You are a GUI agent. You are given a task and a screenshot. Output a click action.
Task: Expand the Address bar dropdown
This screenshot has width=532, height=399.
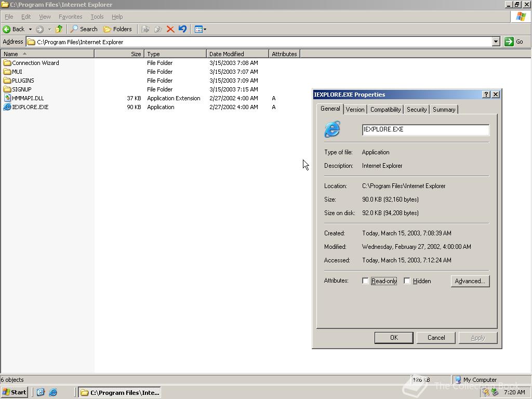(496, 42)
